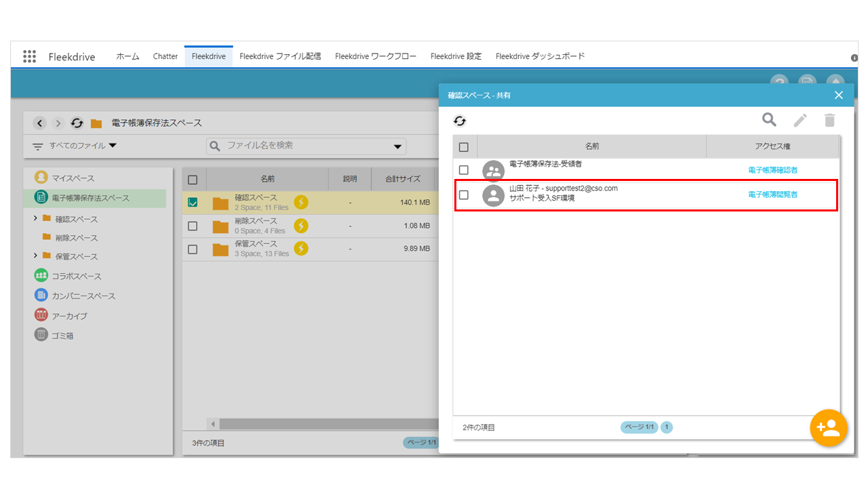The width and height of the screenshot is (868, 488).
Task: Click the back navigation arrow
Action: pos(40,123)
